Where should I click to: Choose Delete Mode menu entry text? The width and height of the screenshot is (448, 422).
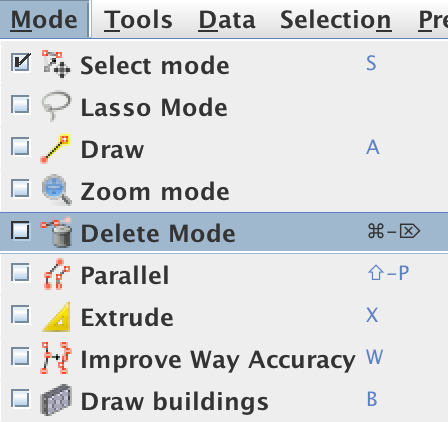pos(158,233)
